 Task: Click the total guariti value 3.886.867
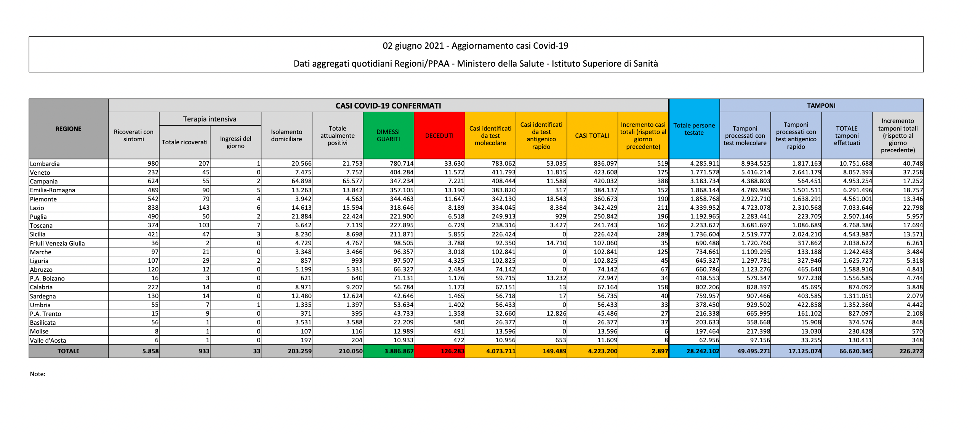pos(399,351)
